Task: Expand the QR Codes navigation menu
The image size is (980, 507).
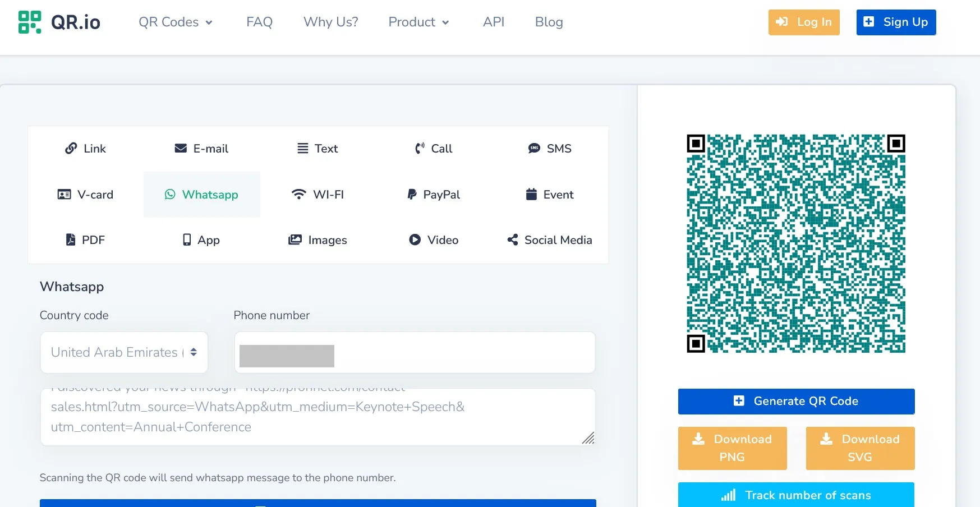Action: 176,22
